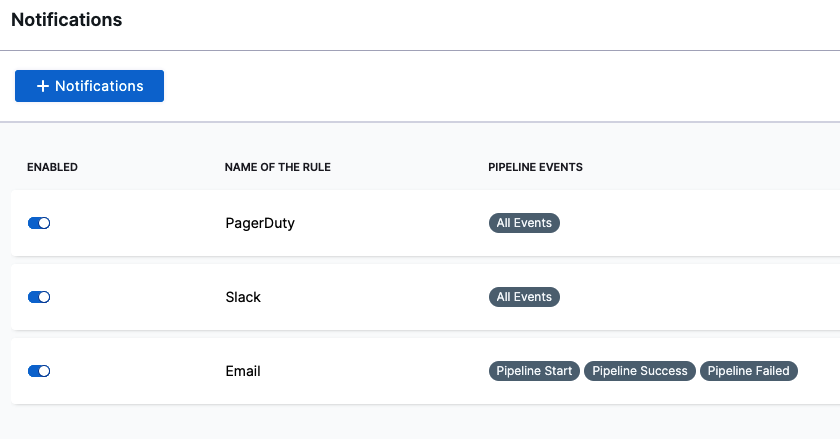Select the Pipeline Success event tag

640,371
